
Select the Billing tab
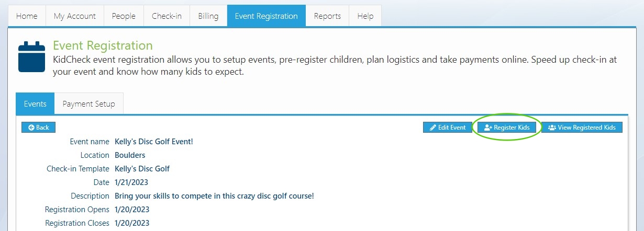point(208,16)
